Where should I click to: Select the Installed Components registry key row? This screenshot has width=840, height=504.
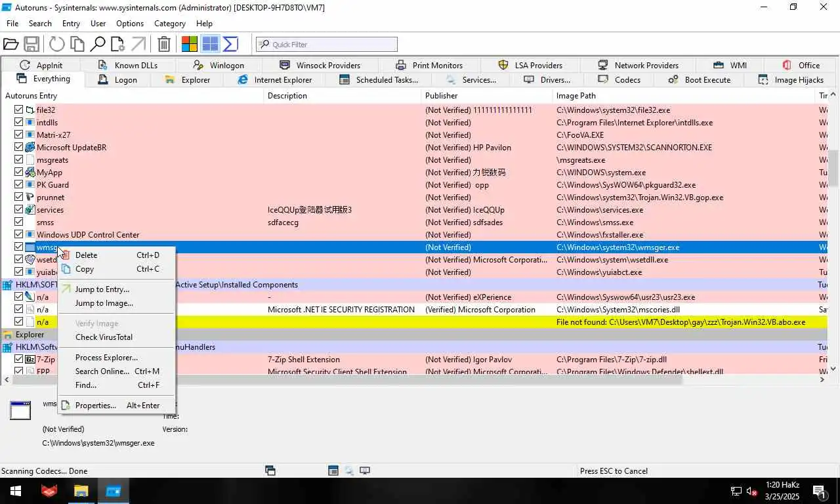click(414, 285)
